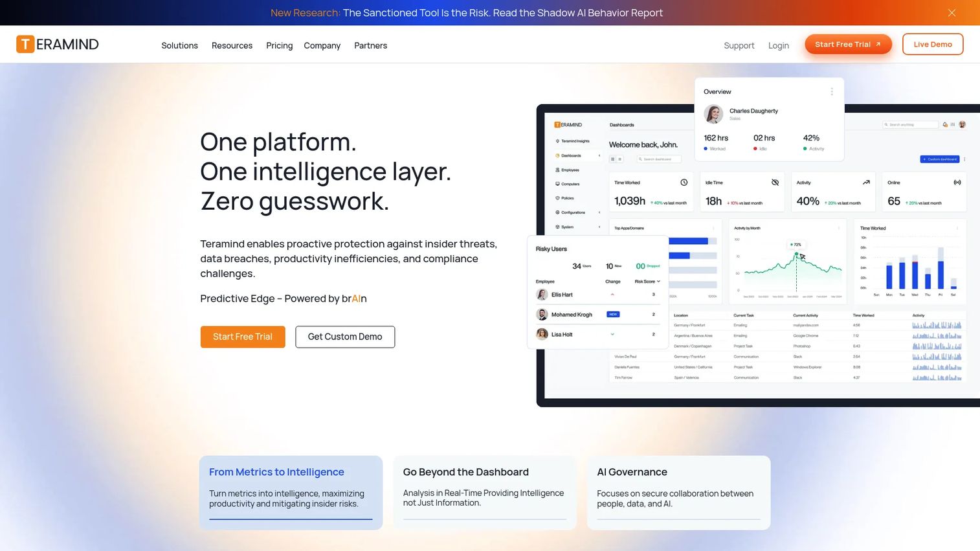The image size is (980, 551).
Task: Open the Partners menu
Action: [370, 45]
